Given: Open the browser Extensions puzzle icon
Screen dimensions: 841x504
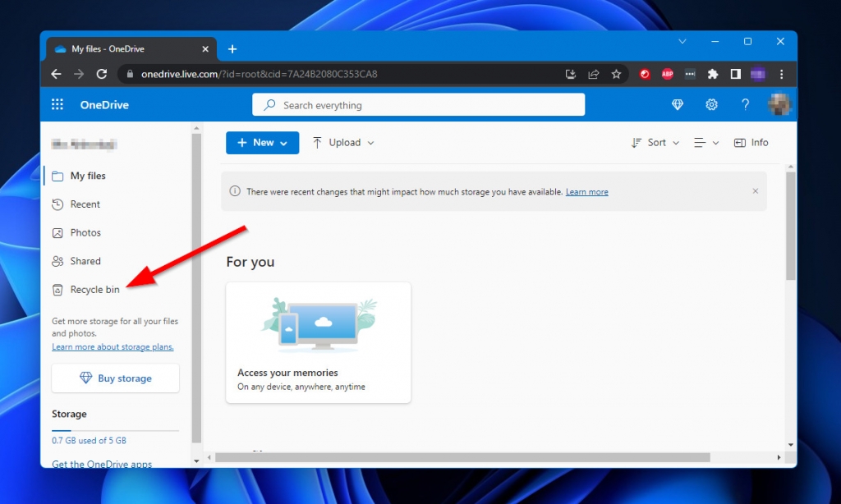Looking at the screenshot, I should (713, 73).
